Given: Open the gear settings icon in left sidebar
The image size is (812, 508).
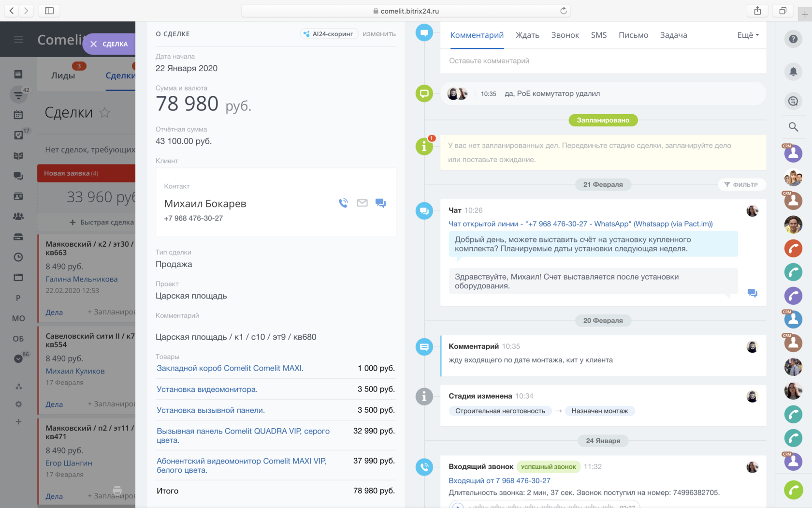Looking at the screenshot, I should (18, 404).
